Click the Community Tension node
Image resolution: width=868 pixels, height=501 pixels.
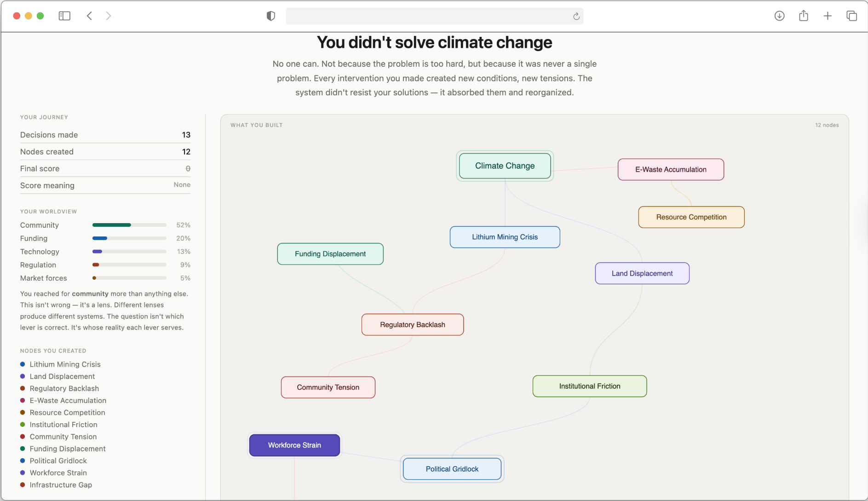coord(328,387)
